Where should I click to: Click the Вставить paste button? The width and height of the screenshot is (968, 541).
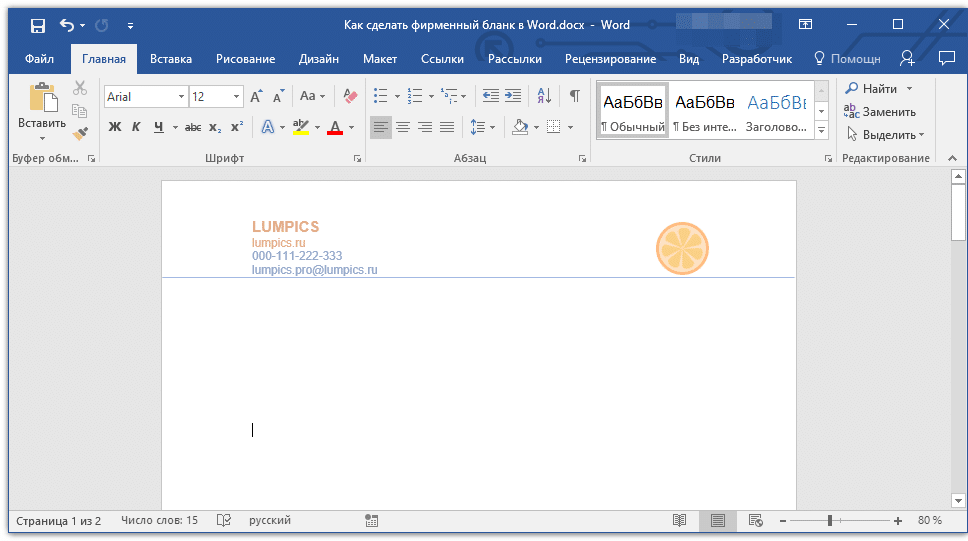coord(42,110)
